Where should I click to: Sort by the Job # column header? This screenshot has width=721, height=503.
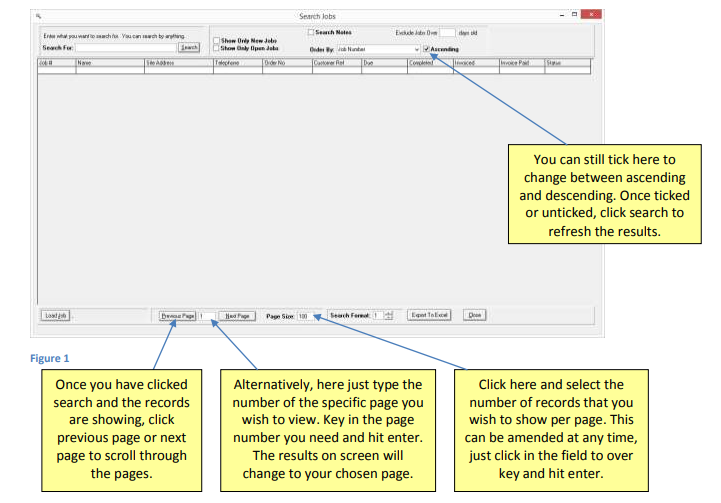click(55, 62)
